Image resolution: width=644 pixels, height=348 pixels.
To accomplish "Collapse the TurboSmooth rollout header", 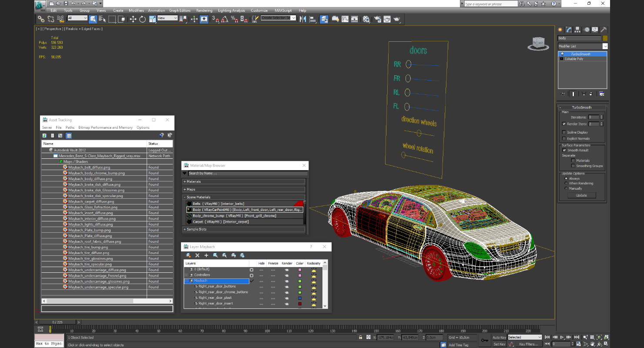I will point(582,107).
